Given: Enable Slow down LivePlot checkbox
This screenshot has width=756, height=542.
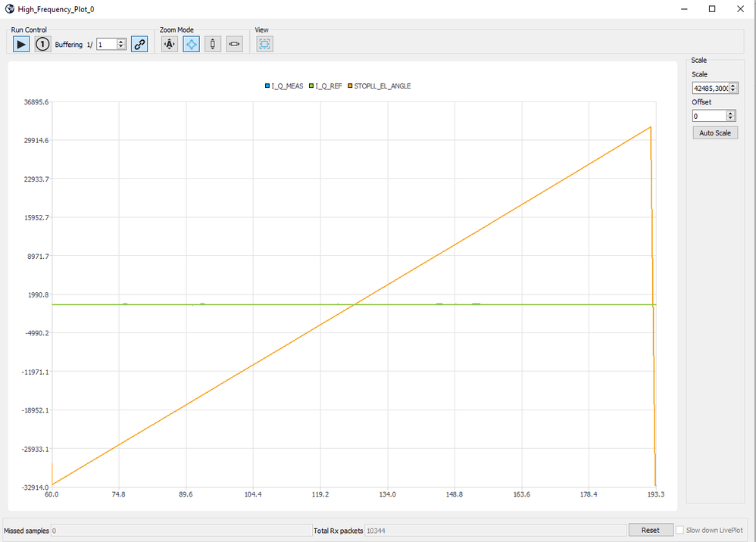Looking at the screenshot, I should tap(679, 530).
